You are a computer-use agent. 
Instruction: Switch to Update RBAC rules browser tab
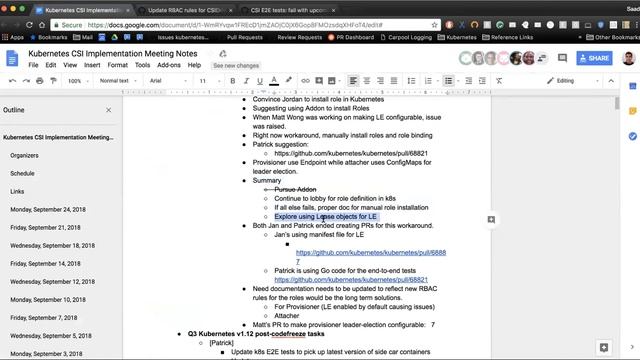[x=185, y=10]
